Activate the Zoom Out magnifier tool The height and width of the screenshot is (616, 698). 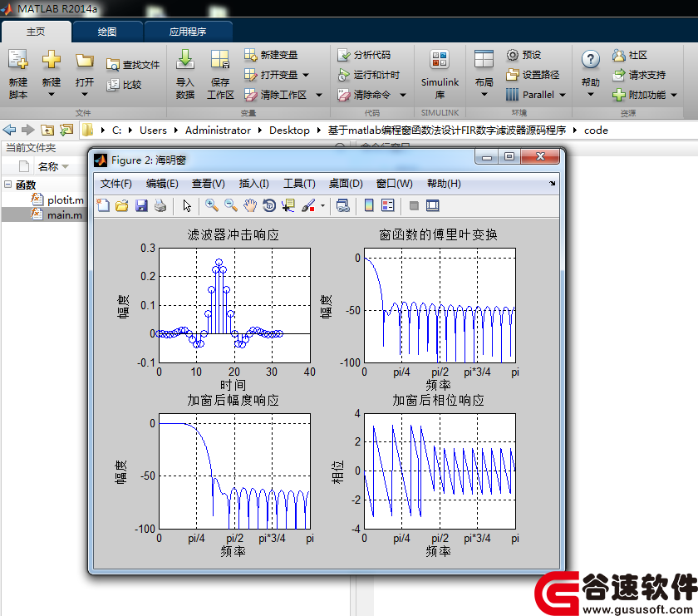[x=231, y=205]
